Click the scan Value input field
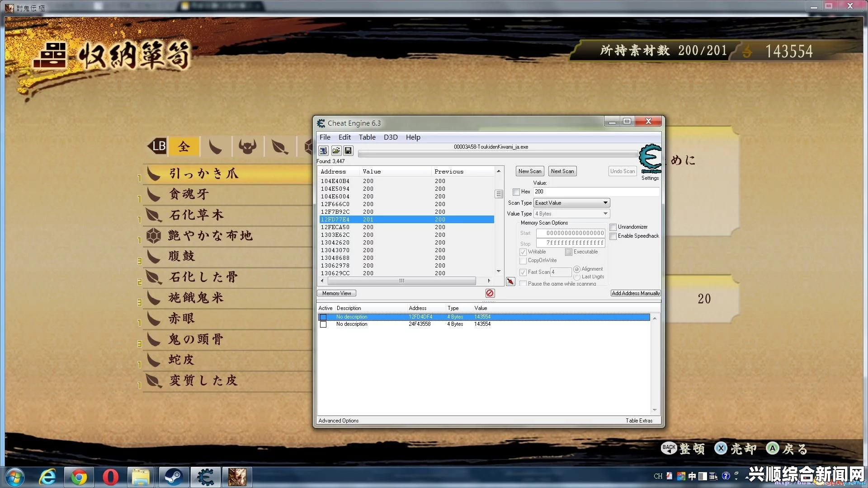This screenshot has height=488, width=868. pyautogui.click(x=596, y=192)
